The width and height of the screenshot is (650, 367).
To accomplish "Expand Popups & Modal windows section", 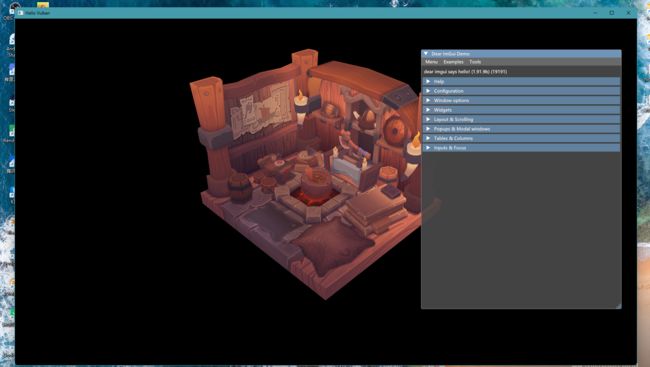I will point(521,129).
